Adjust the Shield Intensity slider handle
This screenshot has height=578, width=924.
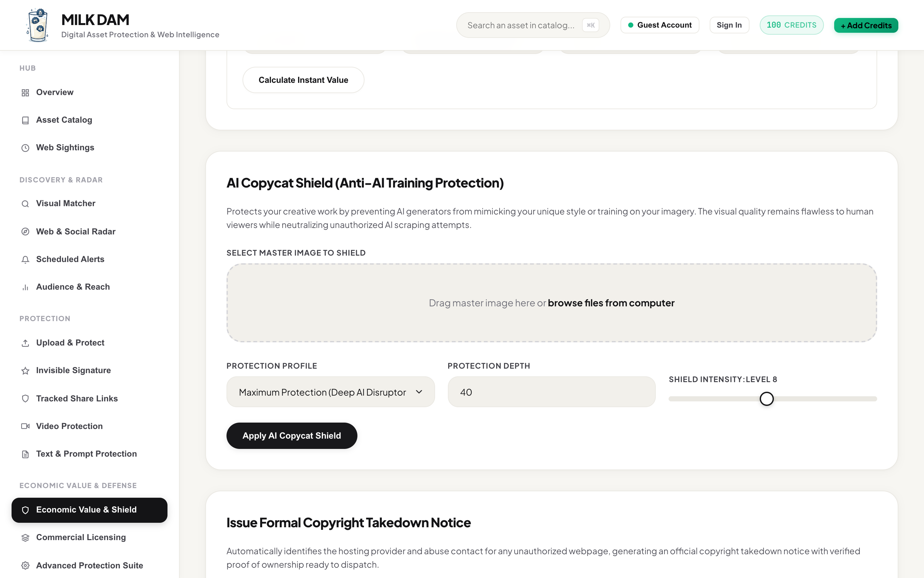pyautogui.click(x=766, y=399)
